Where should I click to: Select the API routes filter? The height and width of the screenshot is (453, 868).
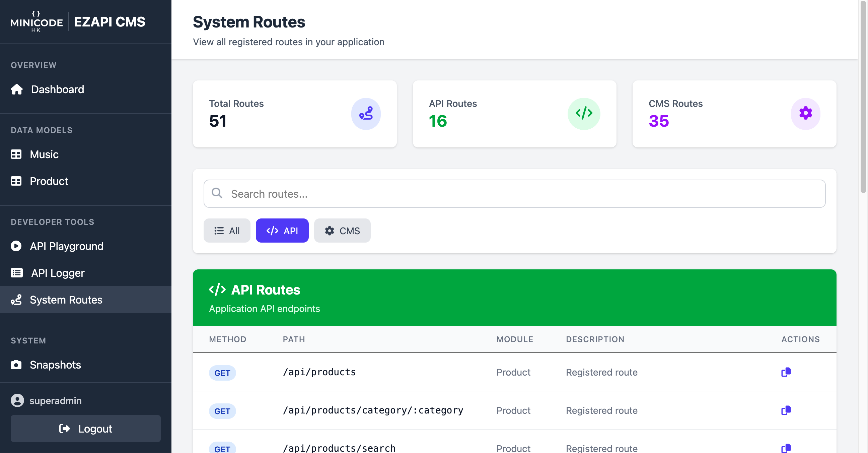tap(282, 231)
